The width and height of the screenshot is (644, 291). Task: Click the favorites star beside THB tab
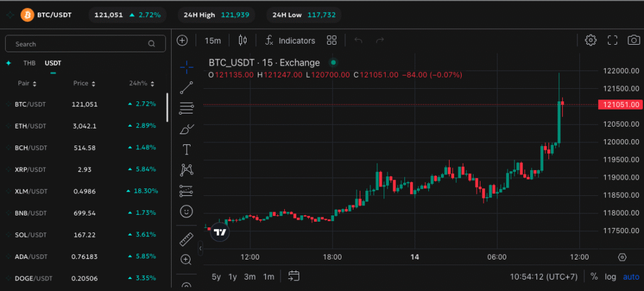pyautogui.click(x=9, y=63)
